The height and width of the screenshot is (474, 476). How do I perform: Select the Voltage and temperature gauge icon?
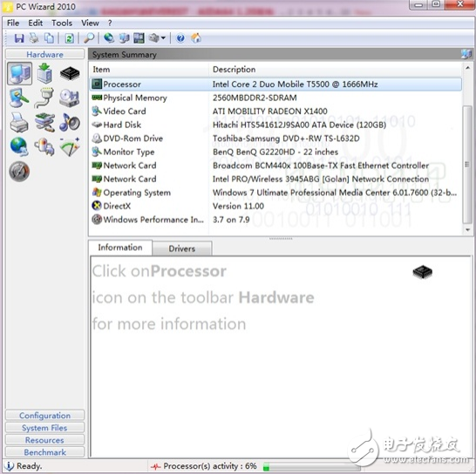pyautogui.click(x=70, y=147)
